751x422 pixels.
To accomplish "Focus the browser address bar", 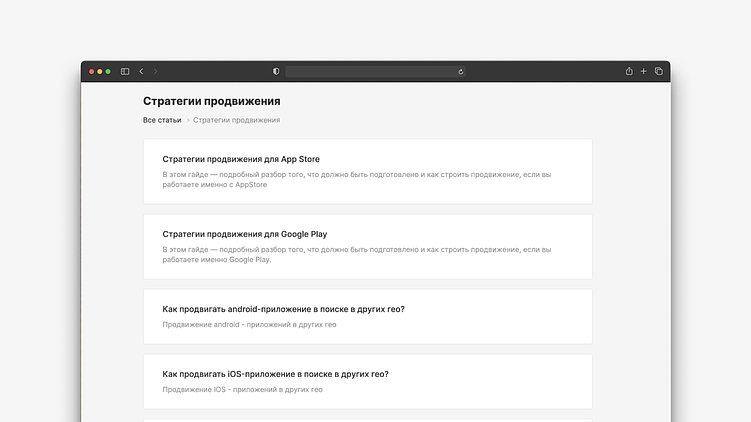I will 375,72.
